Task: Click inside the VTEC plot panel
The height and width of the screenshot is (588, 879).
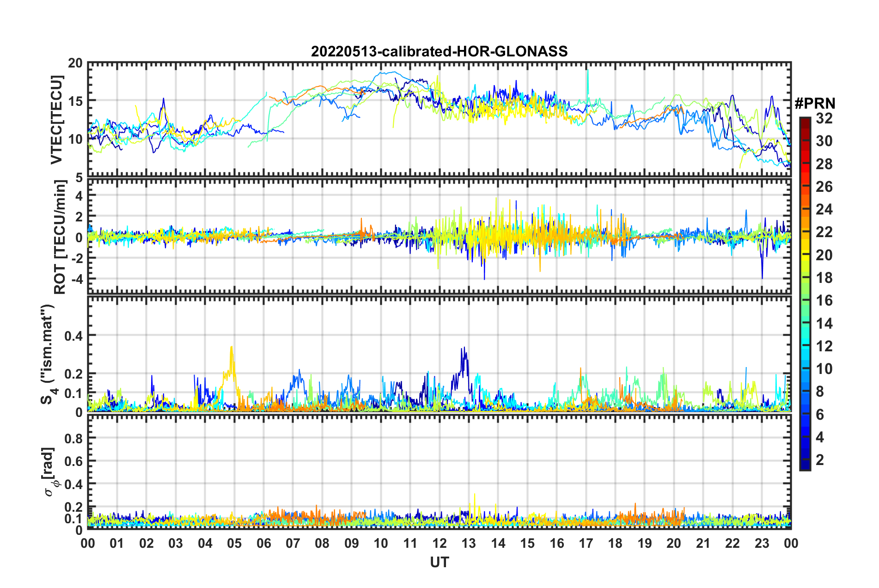Action: tap(439, 120)
